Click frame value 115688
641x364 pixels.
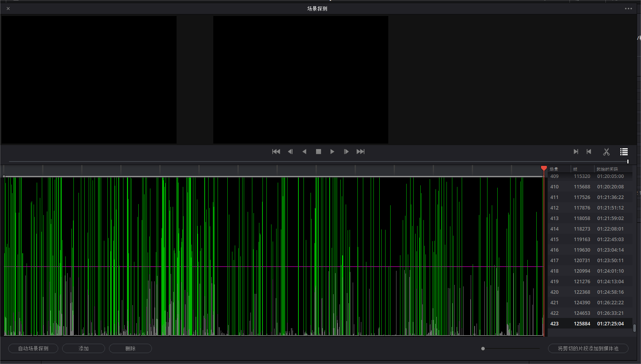pos(582,187)
